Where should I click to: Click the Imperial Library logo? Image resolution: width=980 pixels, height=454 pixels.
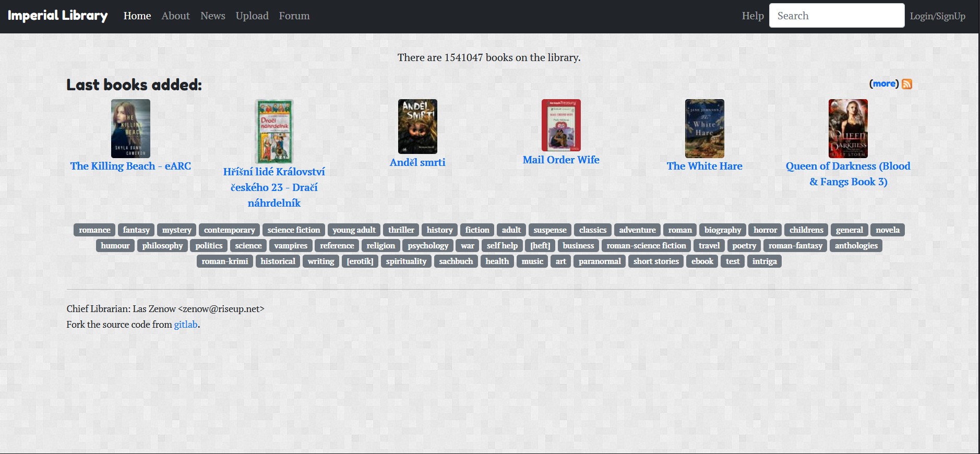tap(58, 16)
